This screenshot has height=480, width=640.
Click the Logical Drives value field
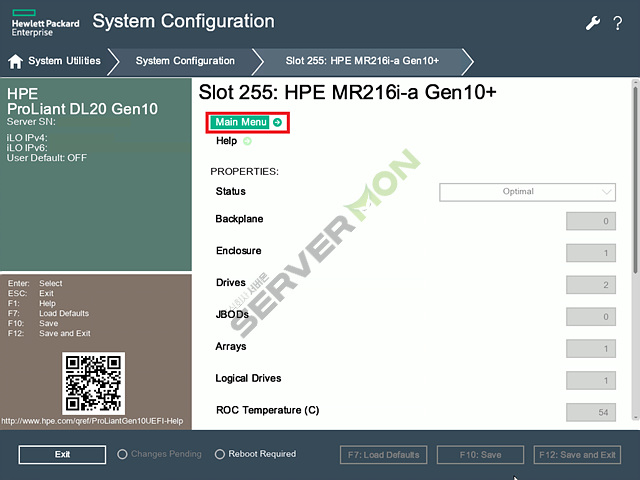click(x=591, y=380)
